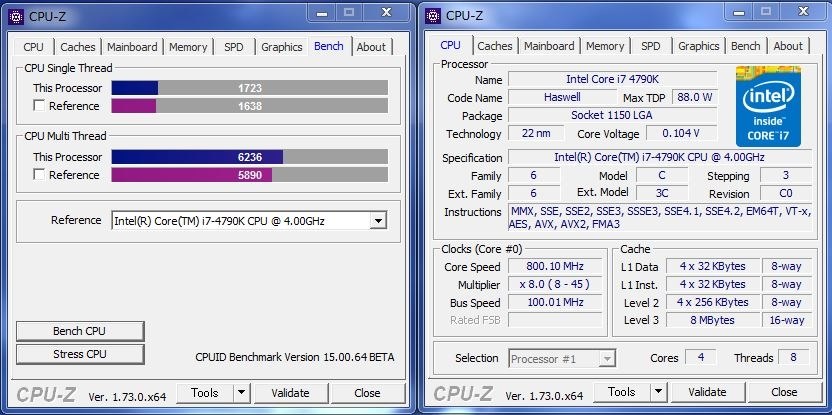
Task: Open the Memory tab in the Bench window
Action: tap(188, 47)
